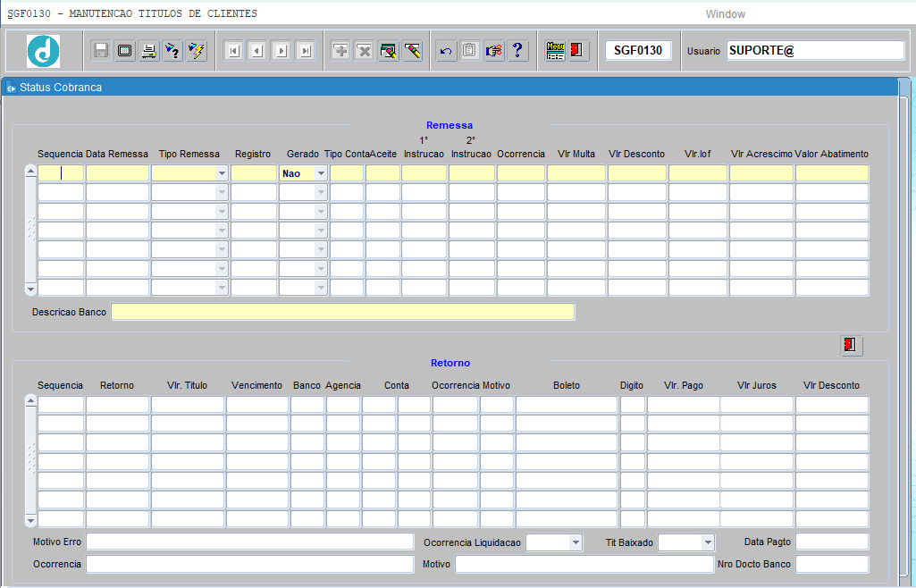This screenshot has height=588, width=916.
Task: Click the Save (floppy disk) toolbar icon
Action: tap(101, 51)
